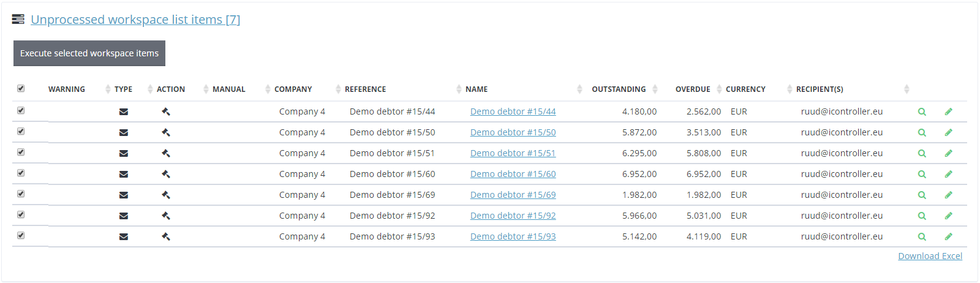Sort by the Recipient(s) column arrows

(907, 89)
